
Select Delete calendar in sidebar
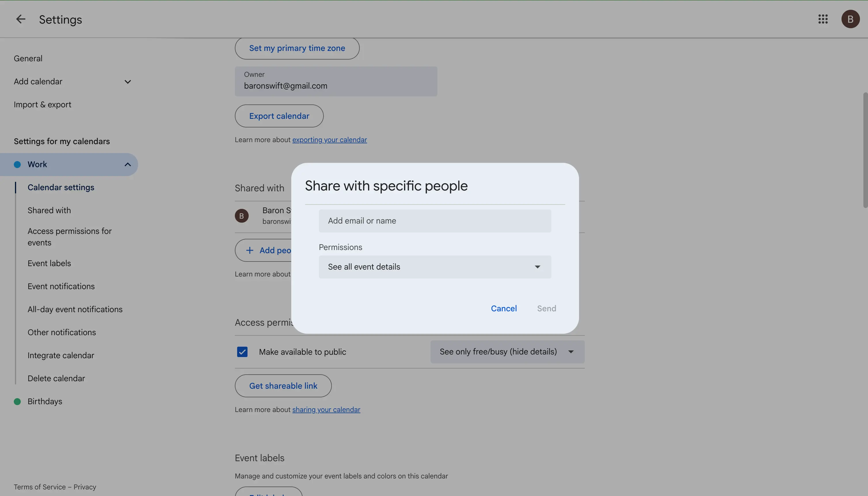(x=56, y=378)
